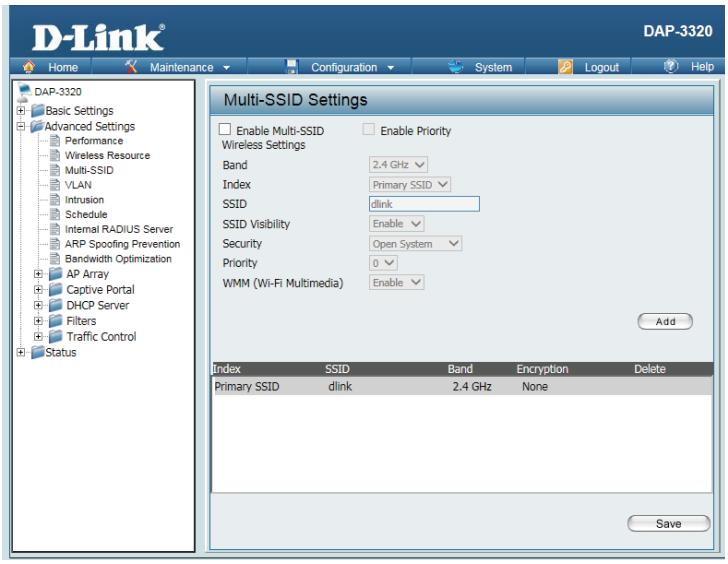Enable the Multi-SSID checkbox
The width and height of the screenshot is (728, 564).
pyautogui.click(x=225, y=129)
